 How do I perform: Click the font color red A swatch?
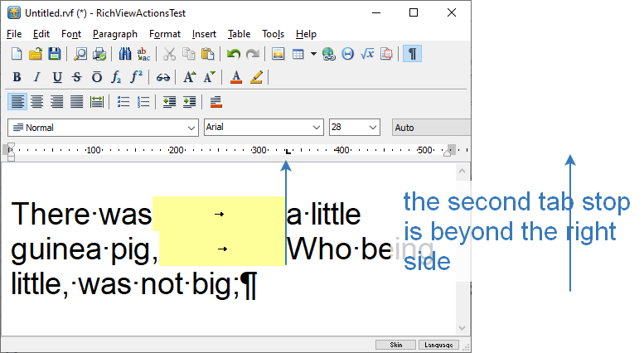(x=235, y=78)
